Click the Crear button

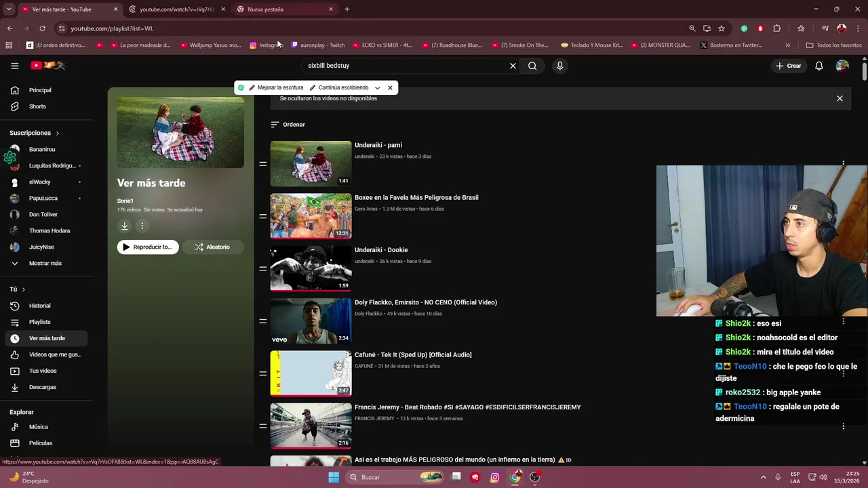pyautogui.click(x=789, y=66)
